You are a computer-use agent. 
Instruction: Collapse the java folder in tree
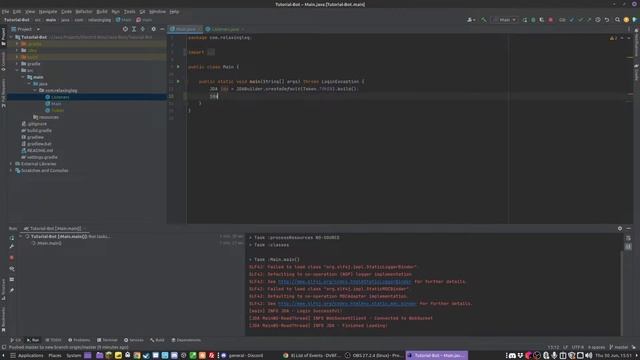point(29,84)
